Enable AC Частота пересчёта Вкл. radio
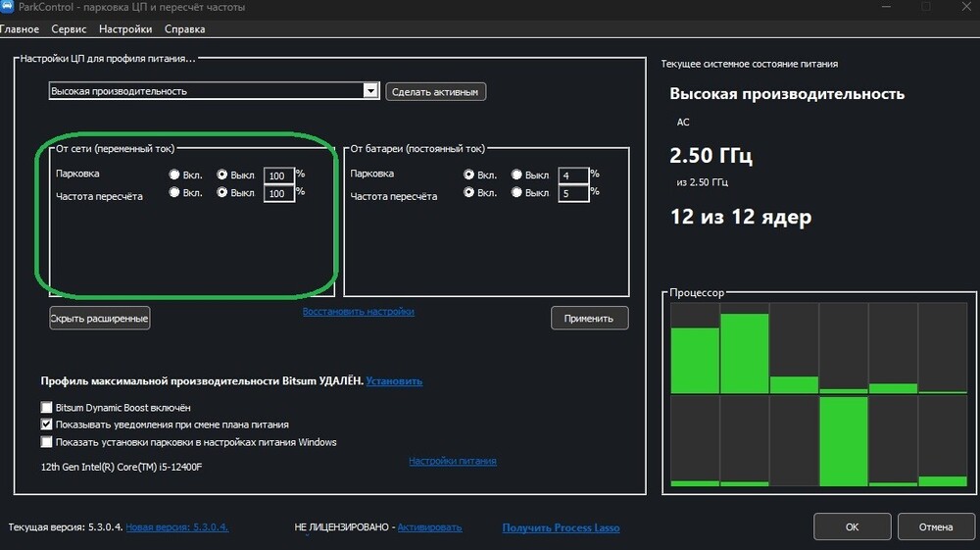 click(x=174, y=192)
